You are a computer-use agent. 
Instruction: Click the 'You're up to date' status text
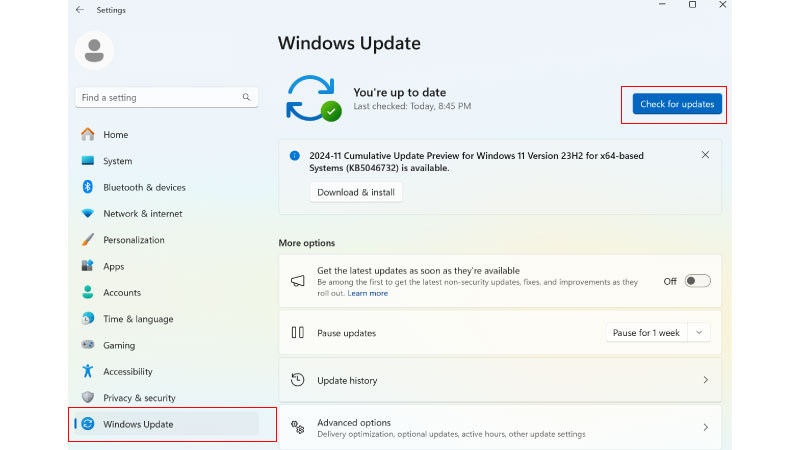(399, 92)
